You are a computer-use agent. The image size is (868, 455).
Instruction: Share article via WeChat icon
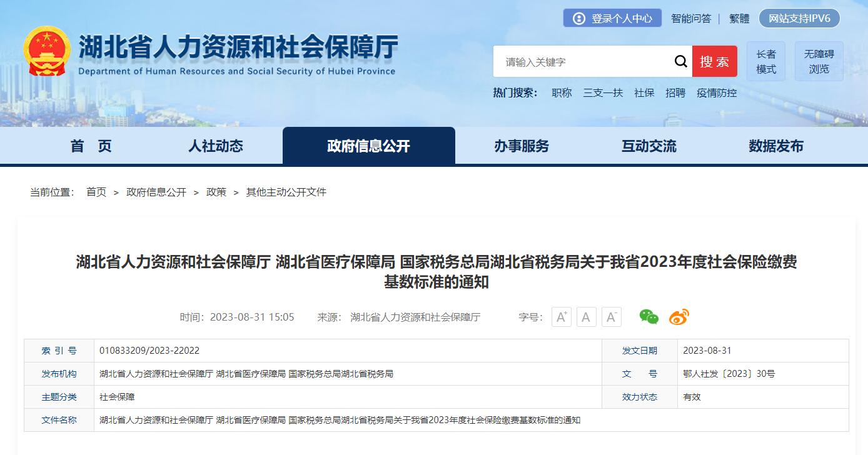point(648,317)
